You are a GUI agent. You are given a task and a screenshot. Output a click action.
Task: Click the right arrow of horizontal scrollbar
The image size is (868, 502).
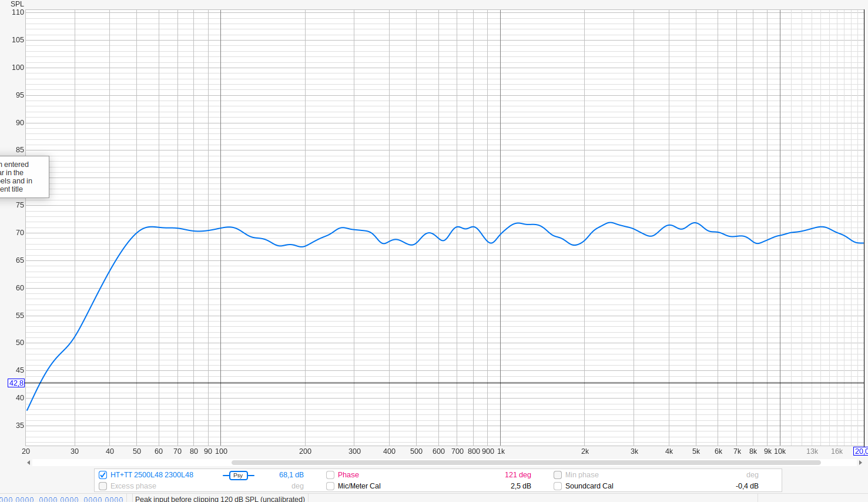(x=860, y=463)
